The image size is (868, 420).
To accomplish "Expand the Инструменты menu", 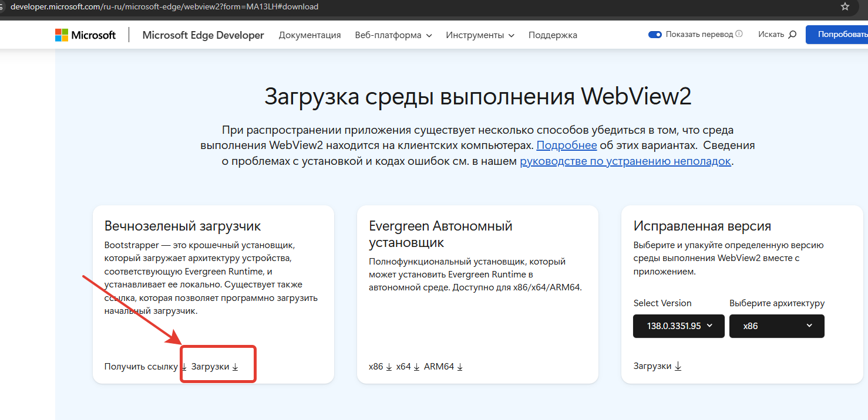I will pyautogui.click(x=480, y=35).
